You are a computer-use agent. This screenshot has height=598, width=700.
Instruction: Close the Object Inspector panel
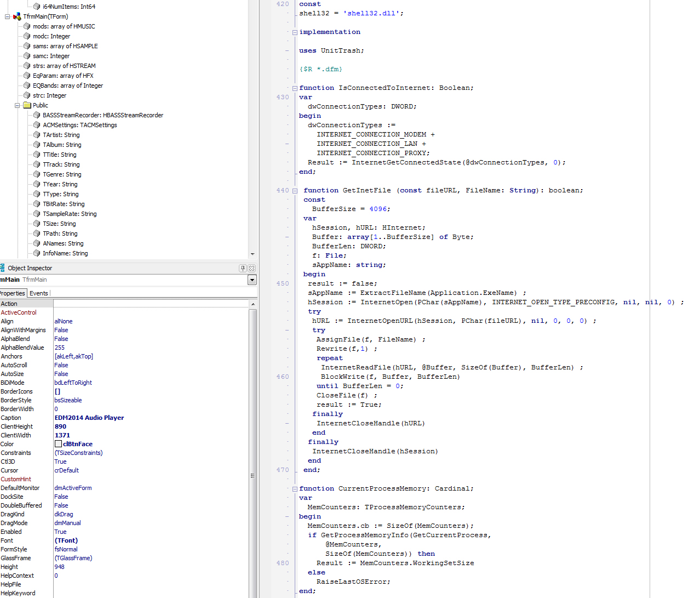point(251,268)
